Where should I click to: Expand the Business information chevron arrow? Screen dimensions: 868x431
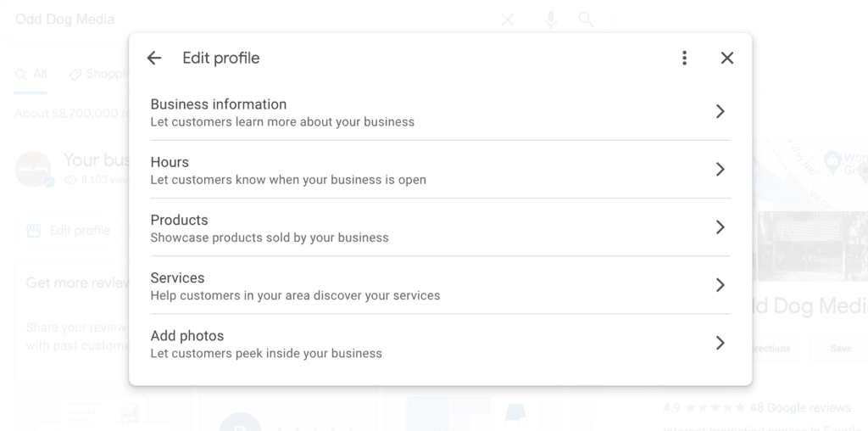(721, 112)
